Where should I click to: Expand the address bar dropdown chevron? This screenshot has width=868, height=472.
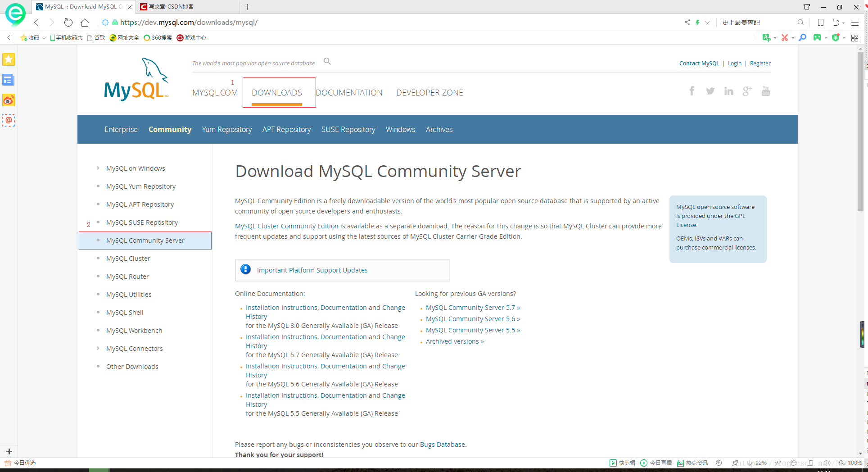click(x=707, y=22)
